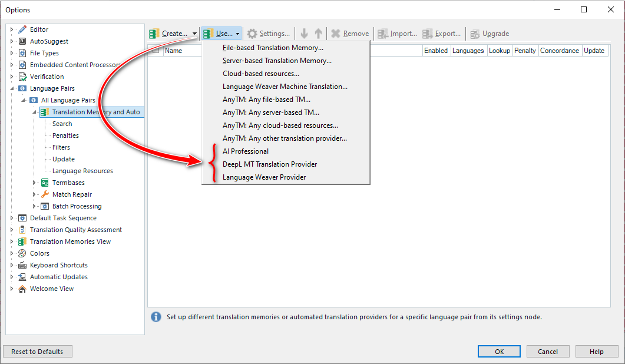Select AI Professional provider
Screen dimensions: 625x364
click(x=286, y=151)
